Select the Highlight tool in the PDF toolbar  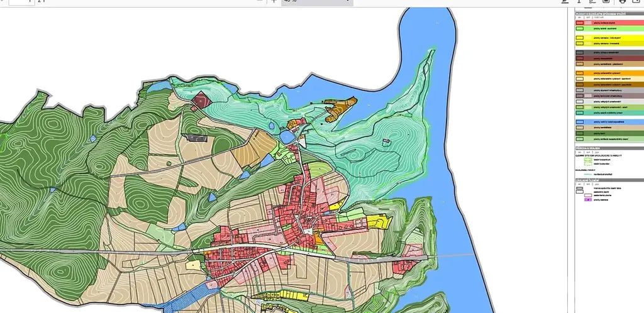tap(566, 2)
